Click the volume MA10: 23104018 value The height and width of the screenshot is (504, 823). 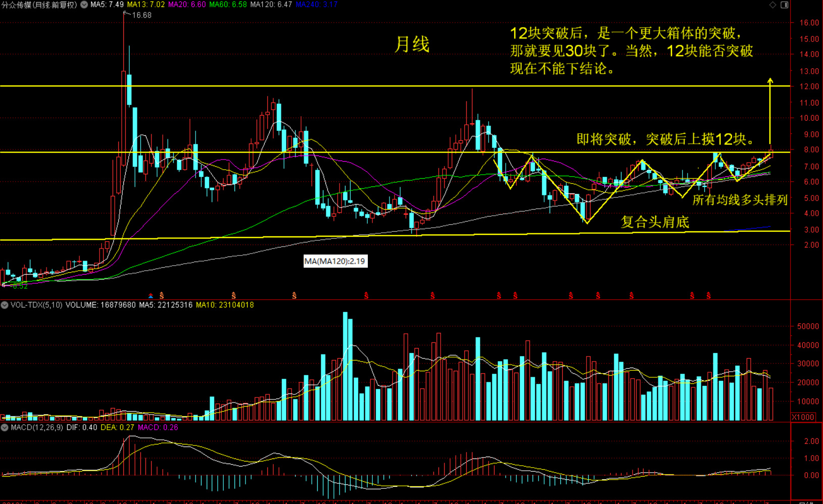(x=225, y=305)
